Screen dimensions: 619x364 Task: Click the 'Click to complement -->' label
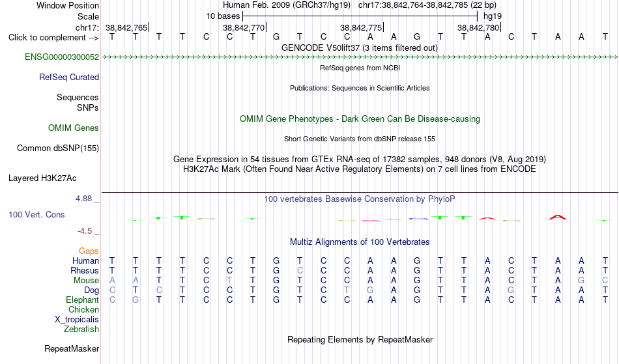53,38
